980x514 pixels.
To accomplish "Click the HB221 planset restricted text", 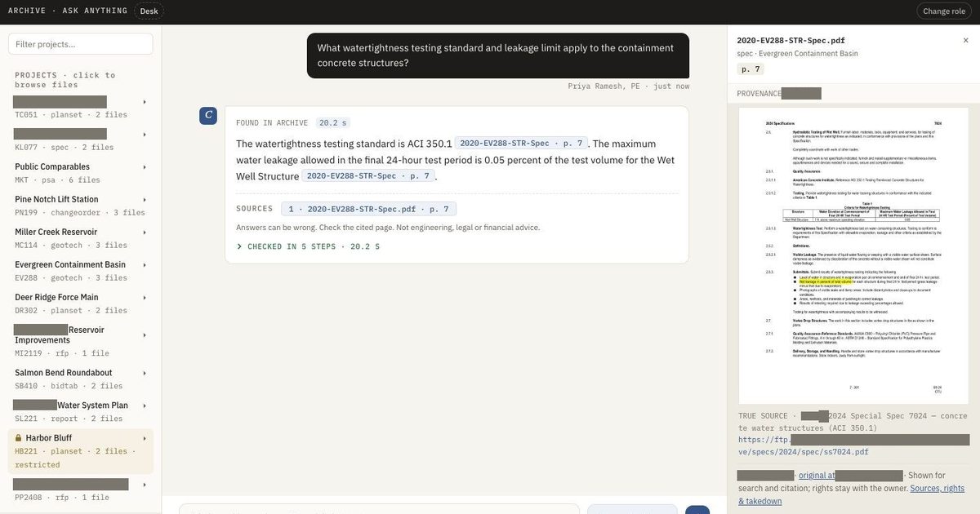I will click(74, 458).
